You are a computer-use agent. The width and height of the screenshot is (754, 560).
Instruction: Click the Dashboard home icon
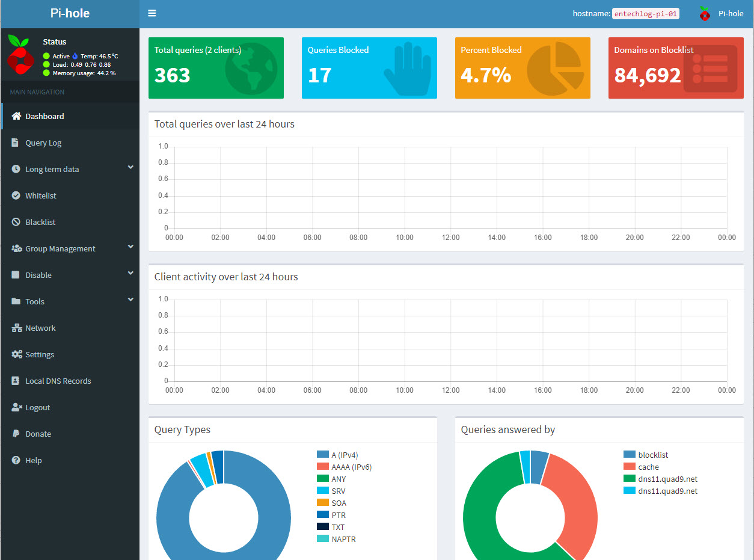coord(16,116)
